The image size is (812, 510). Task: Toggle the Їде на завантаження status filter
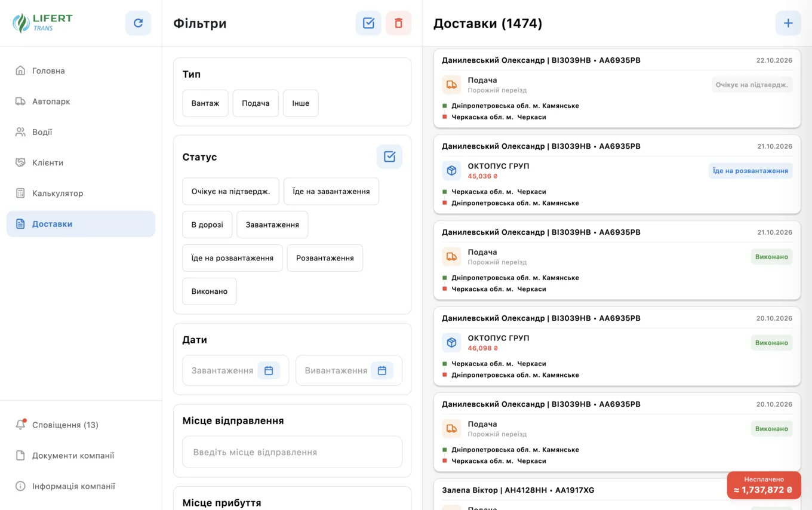coord(331,191)
